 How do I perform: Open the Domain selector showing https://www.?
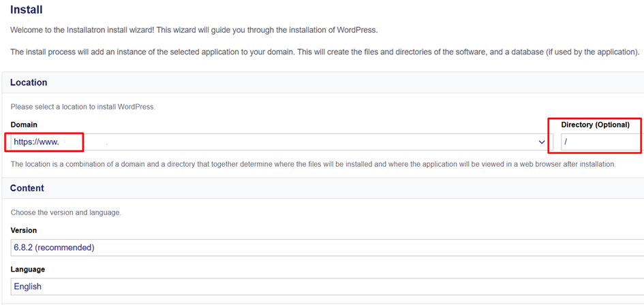pyautogui.click(x=273, y=142)
